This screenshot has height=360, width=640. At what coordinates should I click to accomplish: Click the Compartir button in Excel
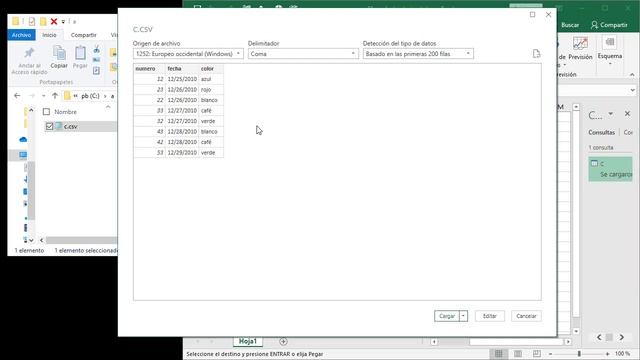[609, 25]
